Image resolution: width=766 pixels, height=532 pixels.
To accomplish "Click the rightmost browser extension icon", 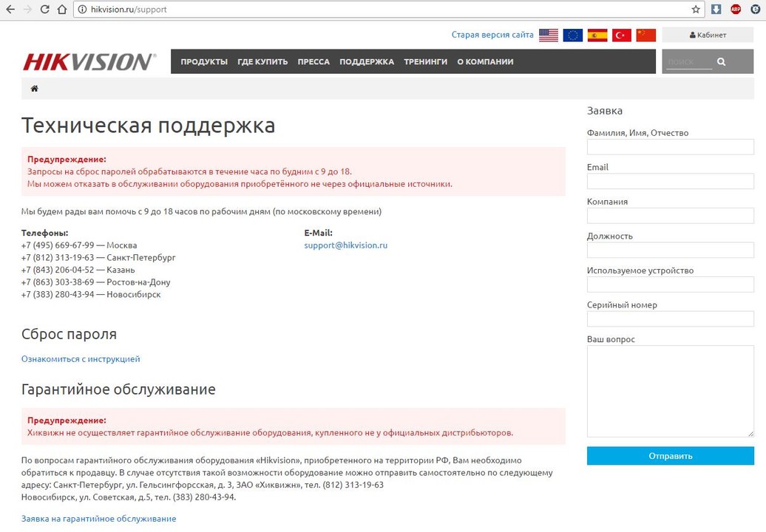I will pos(755,10).
